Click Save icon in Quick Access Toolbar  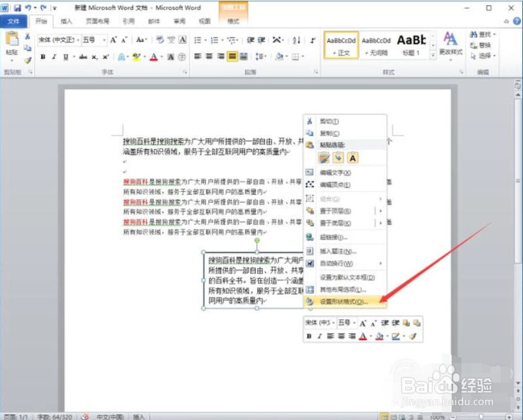17,8
